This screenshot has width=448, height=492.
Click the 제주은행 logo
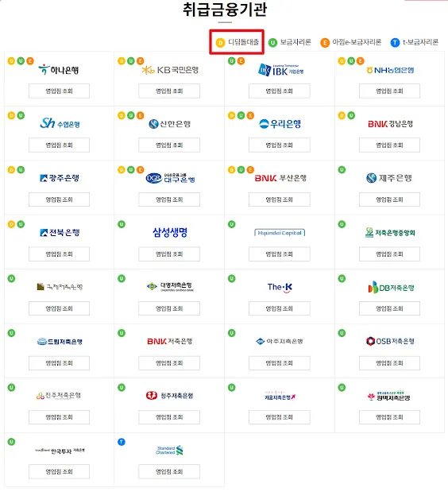point(389,178)
